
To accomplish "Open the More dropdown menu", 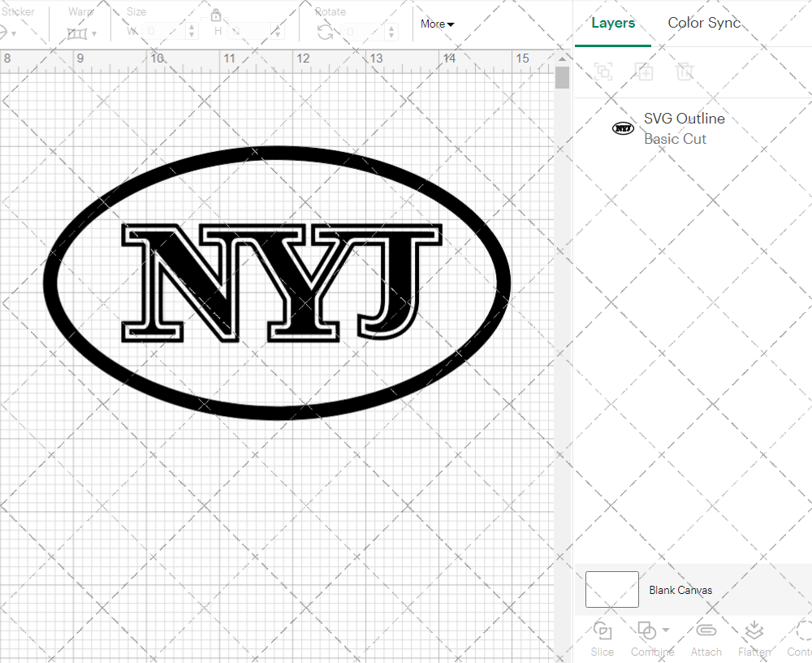I will 437,24.
